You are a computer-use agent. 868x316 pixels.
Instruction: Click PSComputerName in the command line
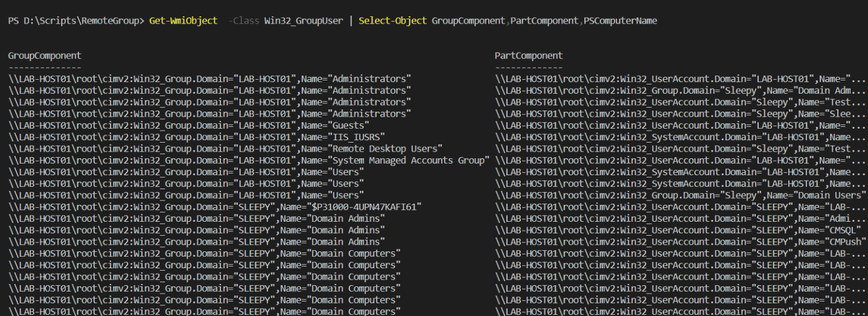click(620, 21)
